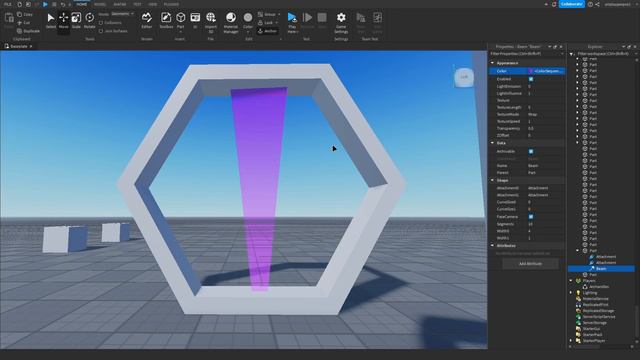Click the new file icon in top bar
This screenshot has width=640, height=360.
coord(19,4)
